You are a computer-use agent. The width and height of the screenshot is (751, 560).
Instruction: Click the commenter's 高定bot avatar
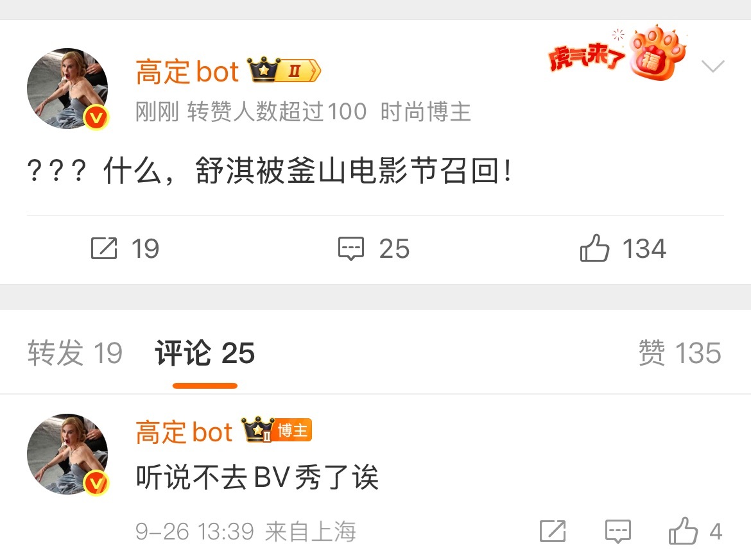click(67, 454)
